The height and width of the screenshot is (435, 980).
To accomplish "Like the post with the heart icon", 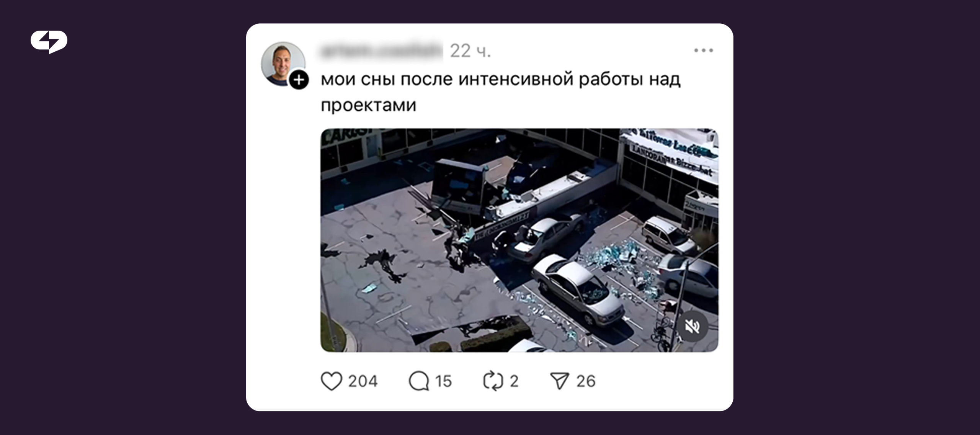I will pyautogui.click(x=331, y=381).
